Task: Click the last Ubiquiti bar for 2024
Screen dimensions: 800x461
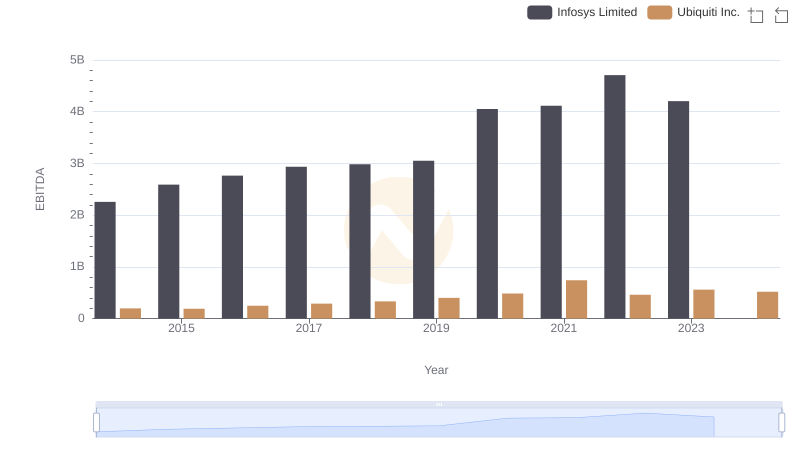Action: [x=767, y=305]
